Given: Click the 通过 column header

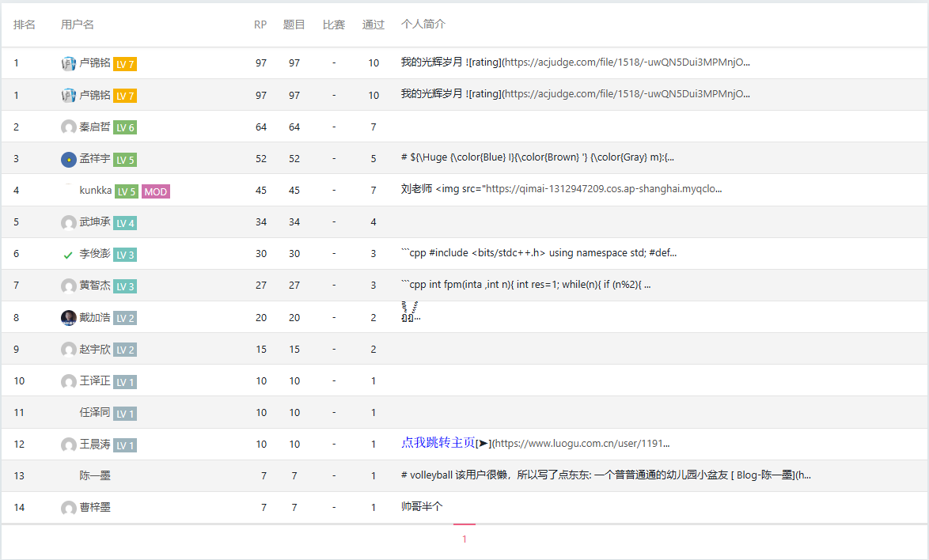Looking at the screenshot, I should coord(373,25).
